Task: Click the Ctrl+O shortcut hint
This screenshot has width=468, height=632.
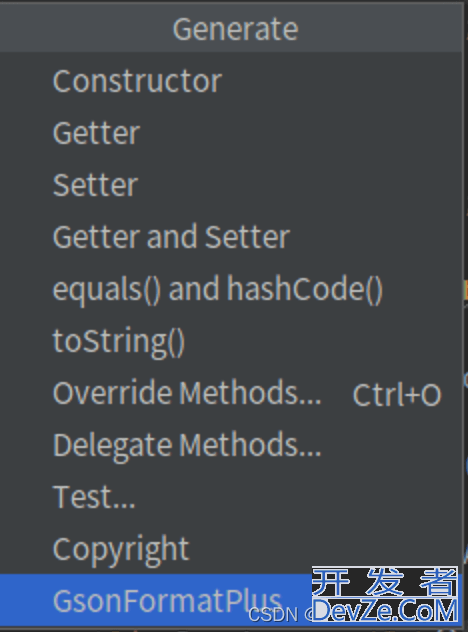Action: 397,395
